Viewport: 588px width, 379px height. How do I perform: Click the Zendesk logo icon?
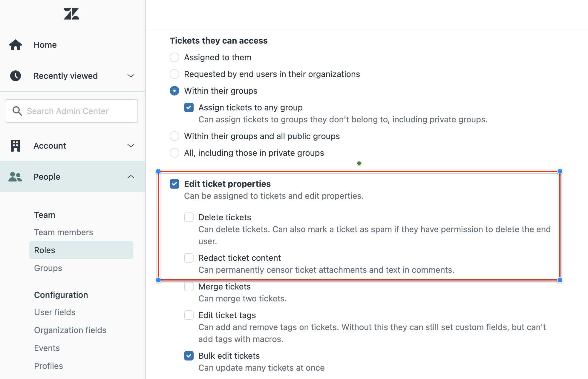(71, 14)
